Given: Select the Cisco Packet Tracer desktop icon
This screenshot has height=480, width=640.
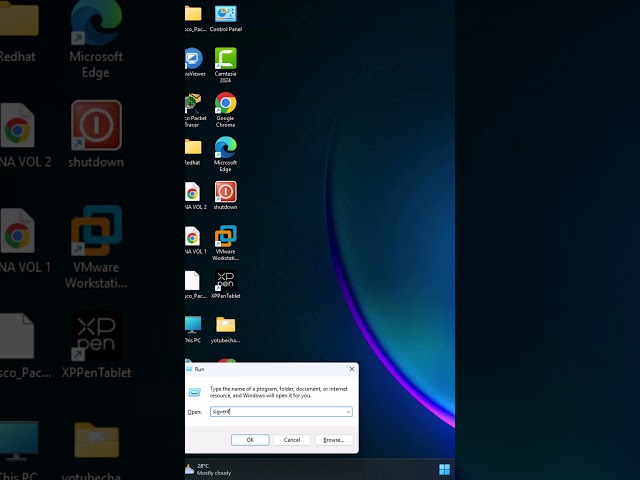Looking at the screenshot, I should tap(195, 110).
